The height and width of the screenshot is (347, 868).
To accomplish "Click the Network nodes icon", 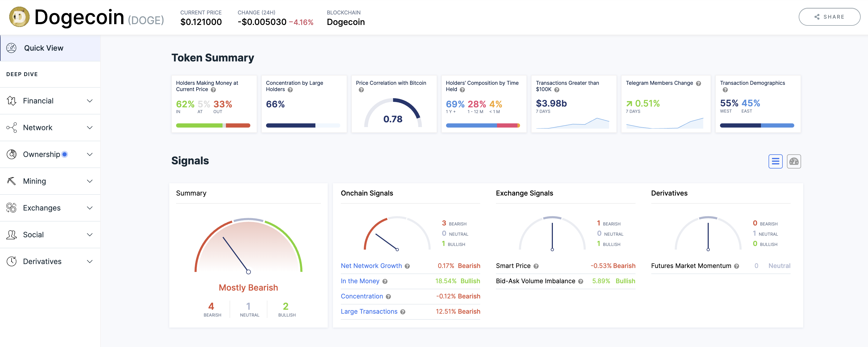I will click(12, 128).
